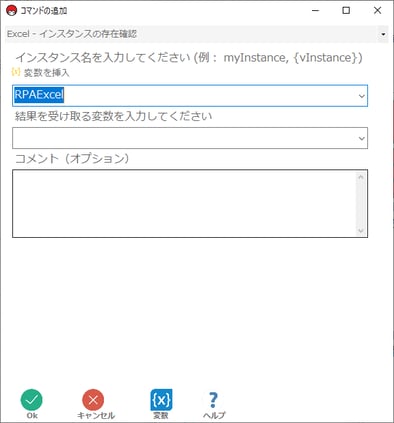The image size is (394, 423).
Task: Open the ヘルプ question mark icon
Action: point(213,400)
